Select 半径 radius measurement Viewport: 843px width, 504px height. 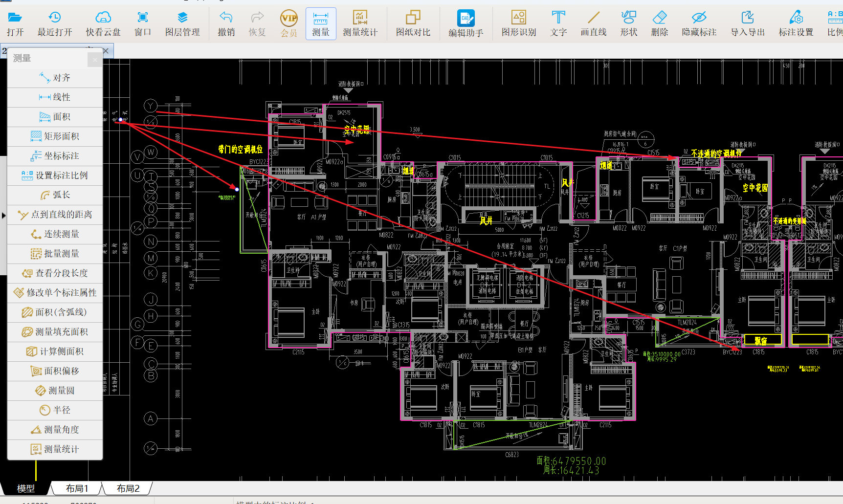coord(55,410)
